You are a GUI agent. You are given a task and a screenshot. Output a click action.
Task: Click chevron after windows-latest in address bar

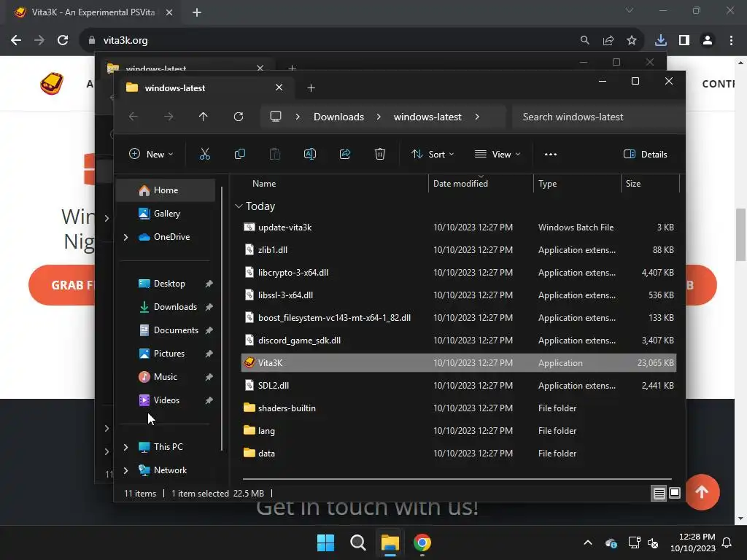tap(477, 117)
